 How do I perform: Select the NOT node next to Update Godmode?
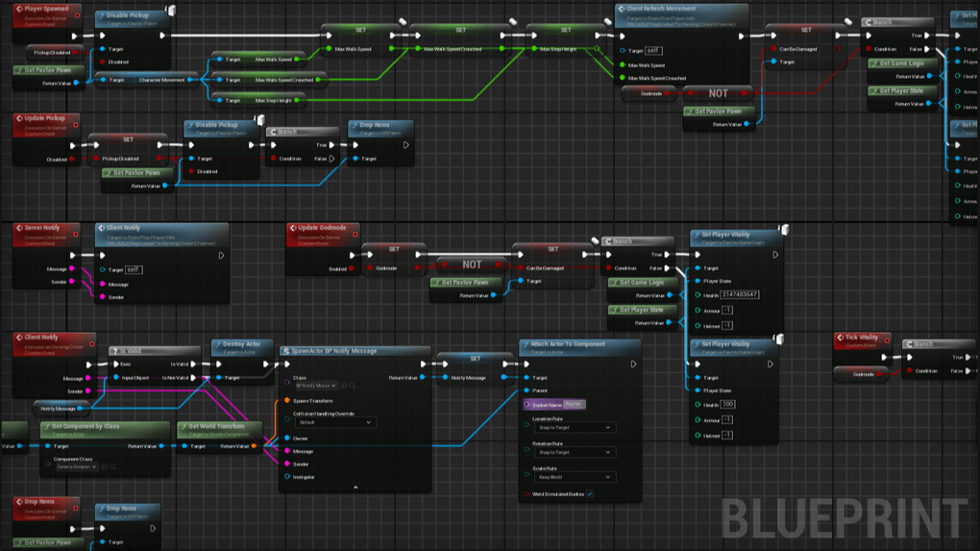point(471,265)
